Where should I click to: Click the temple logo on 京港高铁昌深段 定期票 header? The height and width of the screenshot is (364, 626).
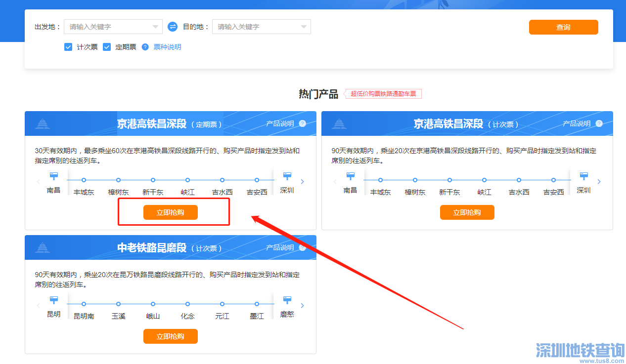click(43, 123)
